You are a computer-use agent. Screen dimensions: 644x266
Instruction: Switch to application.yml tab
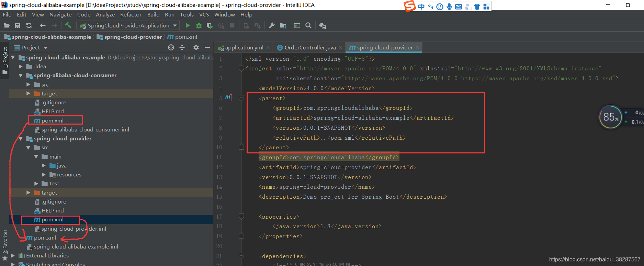tap(244, 47)
